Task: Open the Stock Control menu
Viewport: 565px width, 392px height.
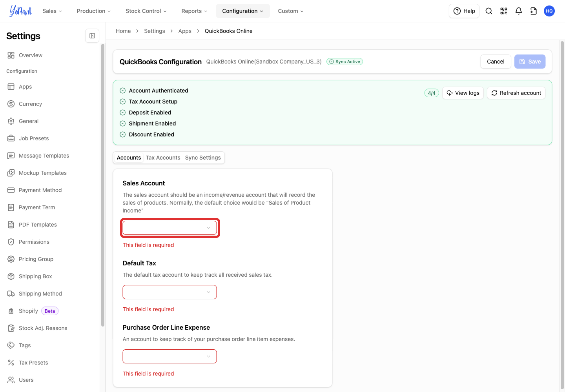Action: (x=146, y=11)
